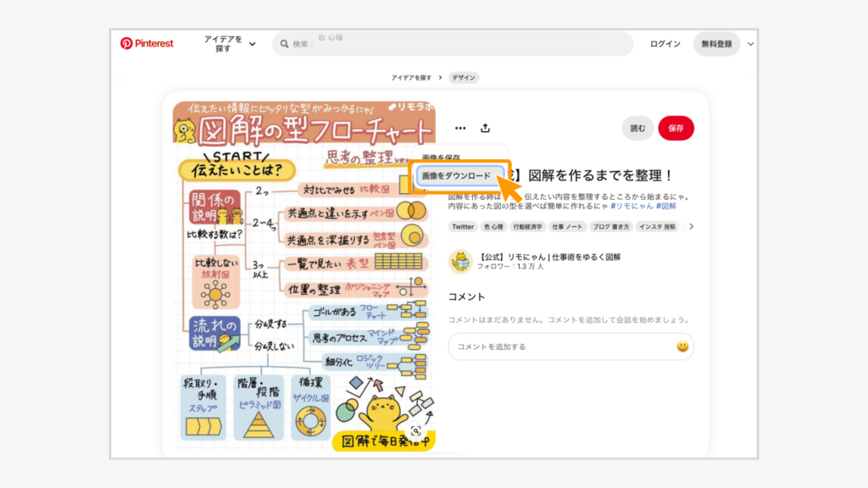The height and width of the screenshot is (488, 868).
Task: Click the ログイン link
Action: (x=665, y=44)
